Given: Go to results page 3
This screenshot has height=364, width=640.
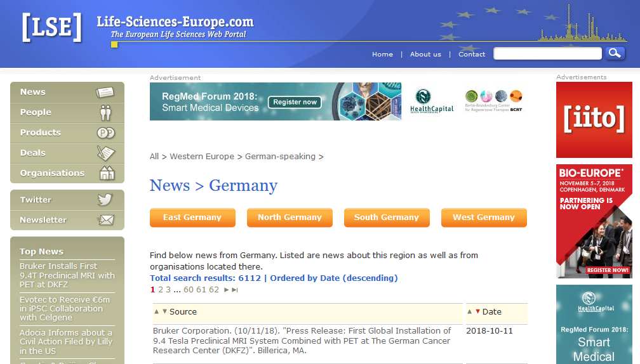Looking at the screenshot, I should tap(168, 290).
